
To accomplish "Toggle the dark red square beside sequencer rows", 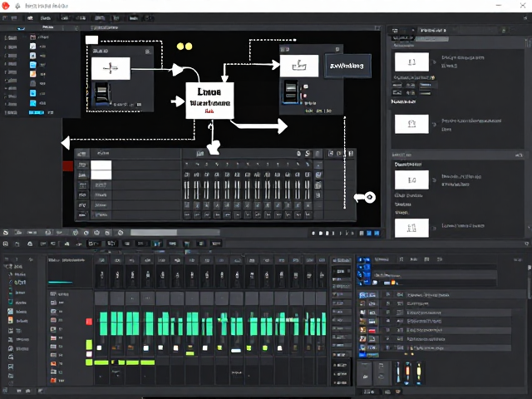I will pyautogui.click(x=68, y=166).
